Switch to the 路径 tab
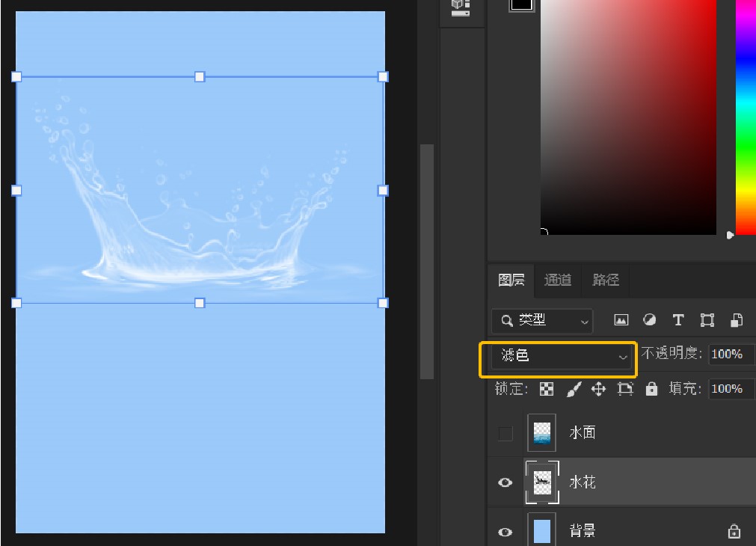This screenshot has height=546, width=756. pyautogui.click(x=606, y=280)
